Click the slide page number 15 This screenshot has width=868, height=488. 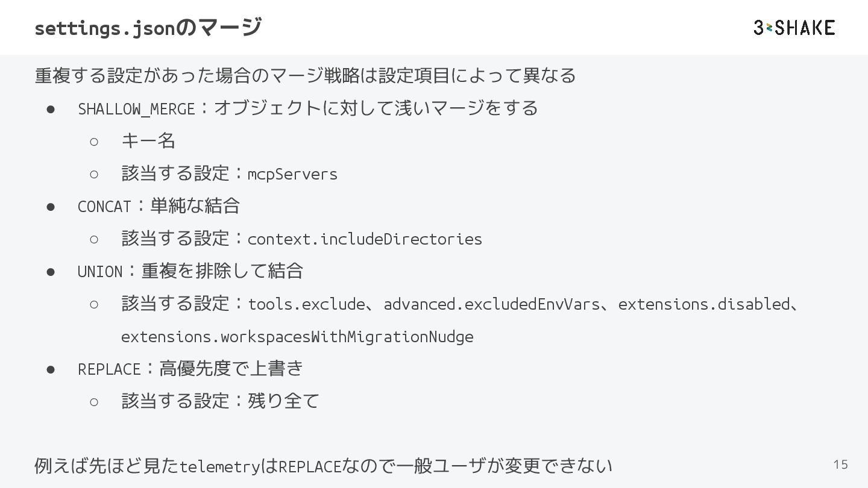click(840, 465)
